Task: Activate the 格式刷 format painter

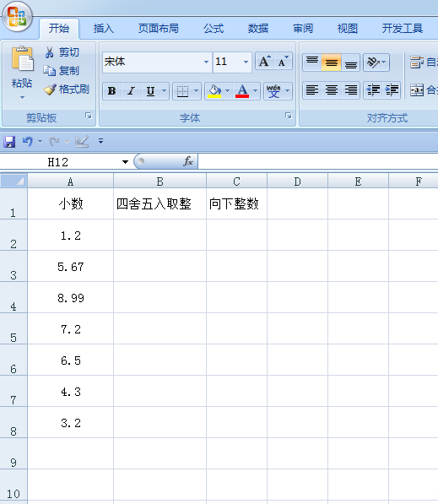Action: (66, 89)
